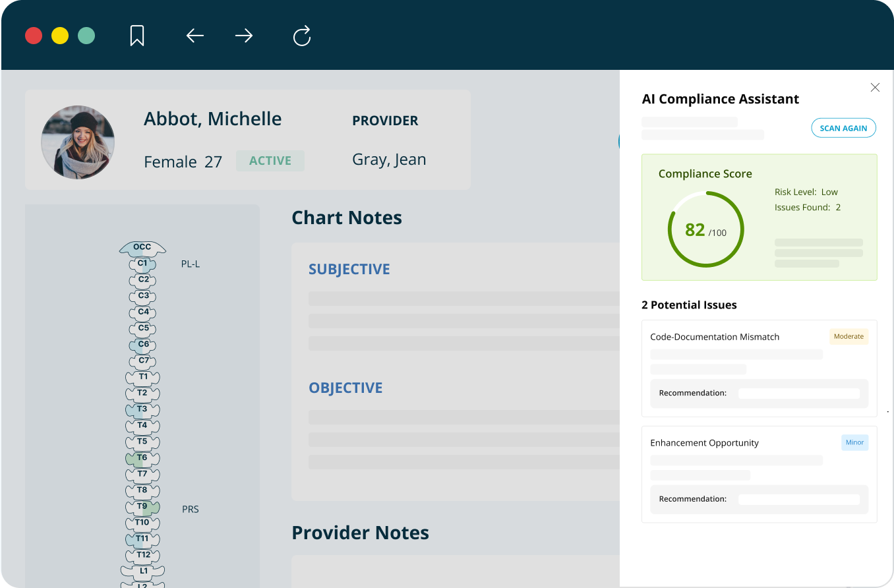The height and width of the screenshot is (588, 894).
Task: Click Michelle Abbot's profile photo
Action: click(x=78, y=142)
